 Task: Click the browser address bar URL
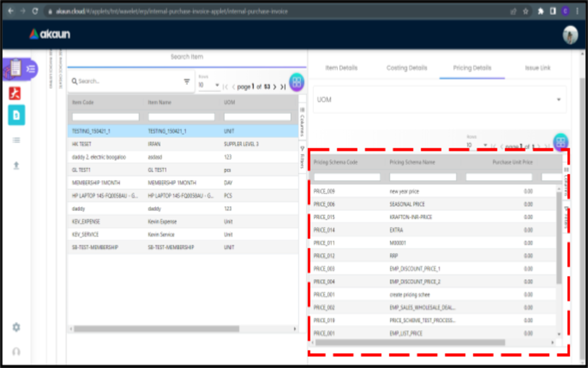171,11
